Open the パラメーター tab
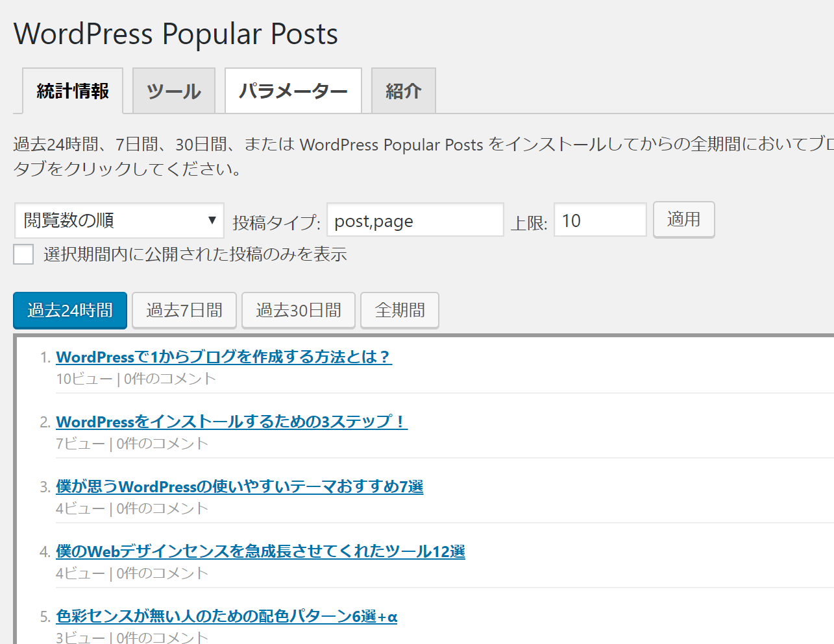834x644 pixels. (x=293, y=91)
